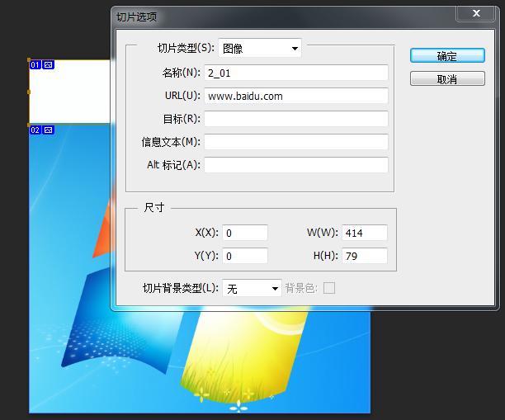The height and width of the screenshot is (420, 505).
Task: Focus the 目标(R) input field
Action: click(296, 119)
